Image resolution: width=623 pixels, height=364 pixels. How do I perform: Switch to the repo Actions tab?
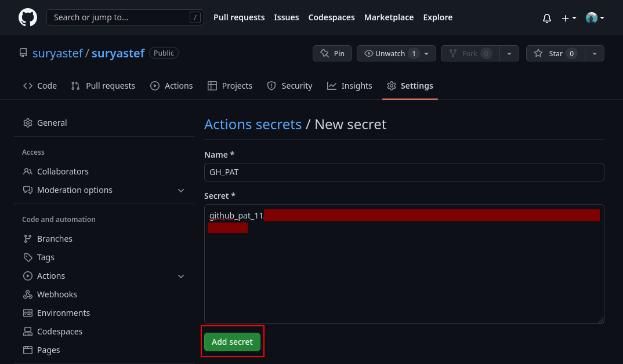pyautogui.click(x=172, y=86)
